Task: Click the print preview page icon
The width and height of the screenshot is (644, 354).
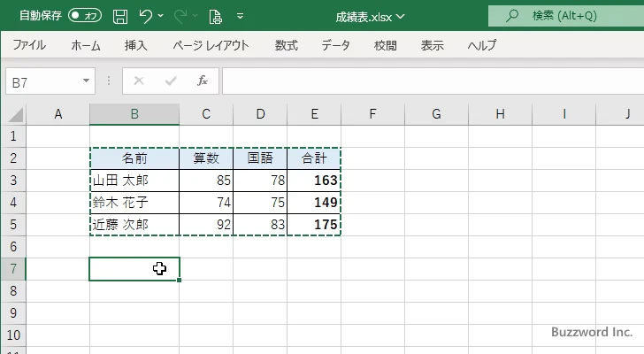Action: click(x=216, y=17)
